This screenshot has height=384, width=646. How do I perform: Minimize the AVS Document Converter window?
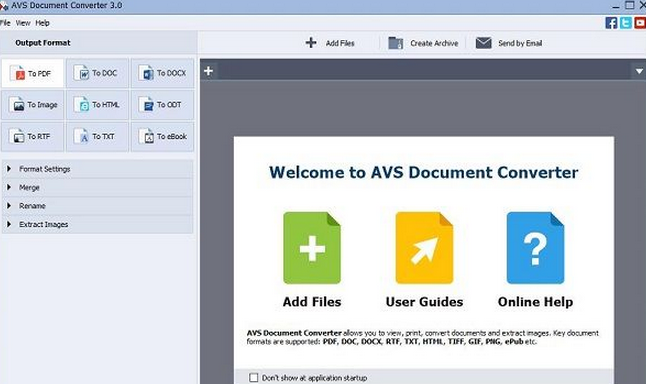click(616, 6)
